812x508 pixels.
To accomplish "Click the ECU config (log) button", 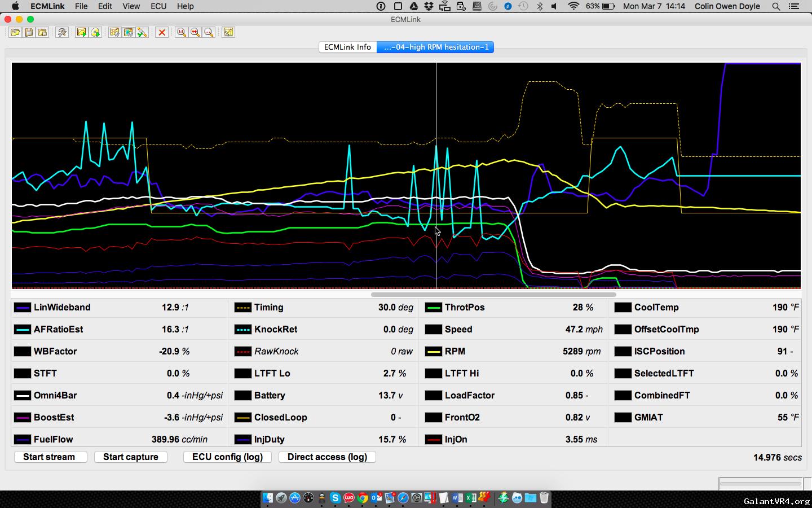I will pos(227,457).
